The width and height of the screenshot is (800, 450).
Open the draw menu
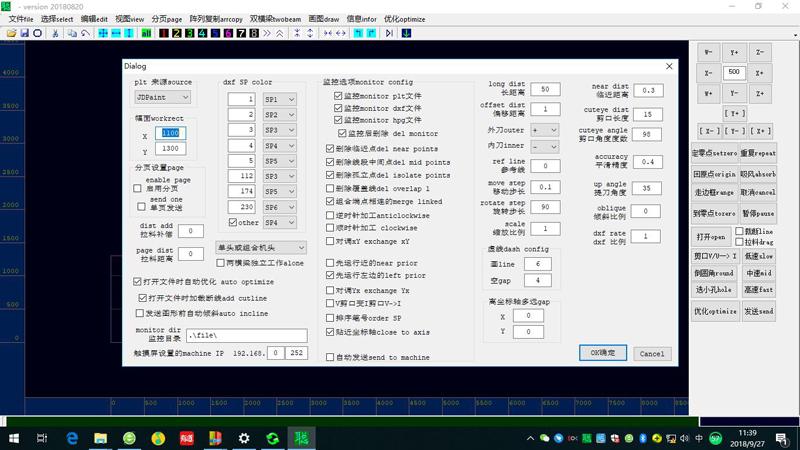tap(323, 19)
